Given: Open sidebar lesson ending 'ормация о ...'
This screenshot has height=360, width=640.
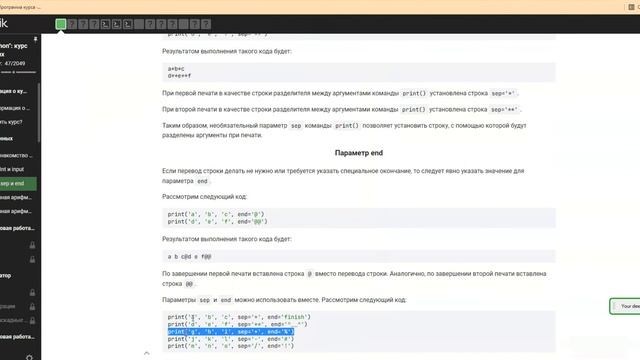Looking at the screenshot, I should pos(15,108).
